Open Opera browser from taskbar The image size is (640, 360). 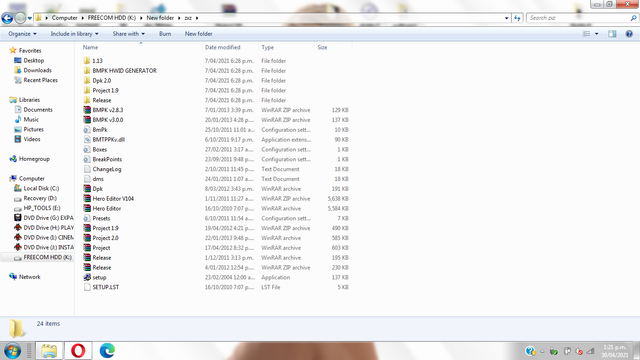tap(78, 351)
